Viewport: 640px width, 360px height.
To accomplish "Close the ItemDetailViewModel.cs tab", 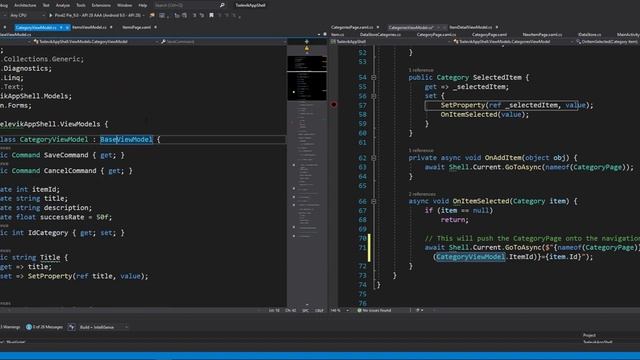I will coord(497,27).
